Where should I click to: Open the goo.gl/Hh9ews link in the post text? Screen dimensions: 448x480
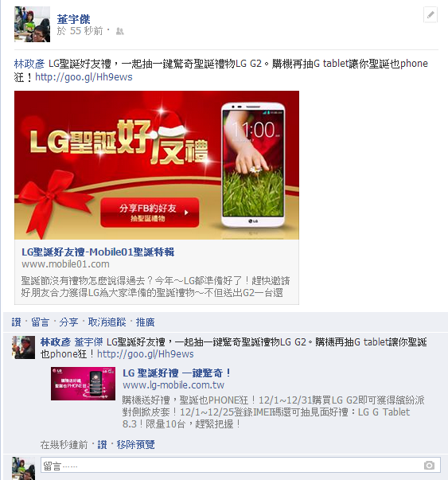pos(84,77)
